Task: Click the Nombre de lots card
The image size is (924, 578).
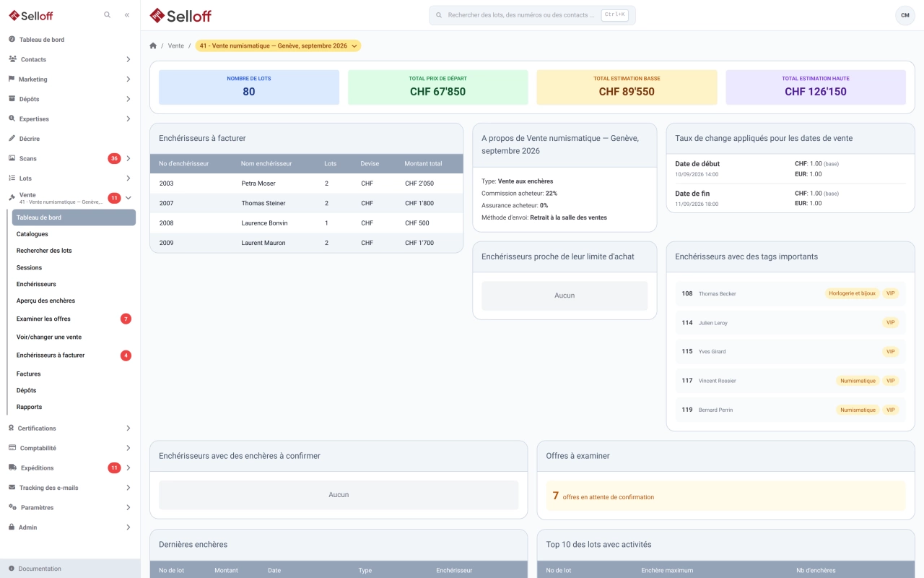Action: [249, 87]
